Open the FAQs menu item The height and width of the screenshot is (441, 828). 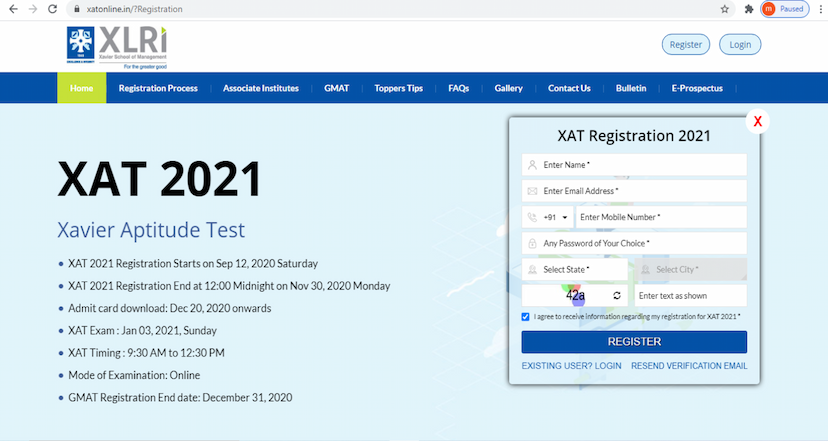tap(458, 88)
